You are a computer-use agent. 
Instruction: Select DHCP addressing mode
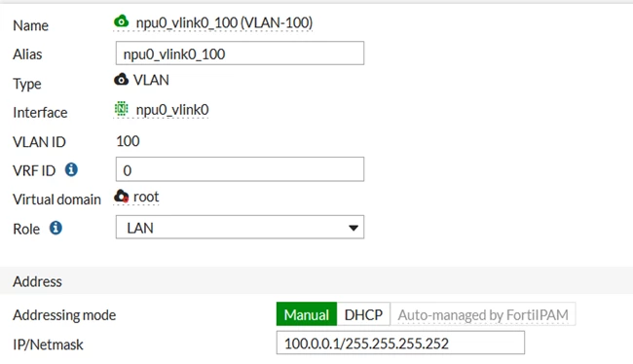coord(363,314)
